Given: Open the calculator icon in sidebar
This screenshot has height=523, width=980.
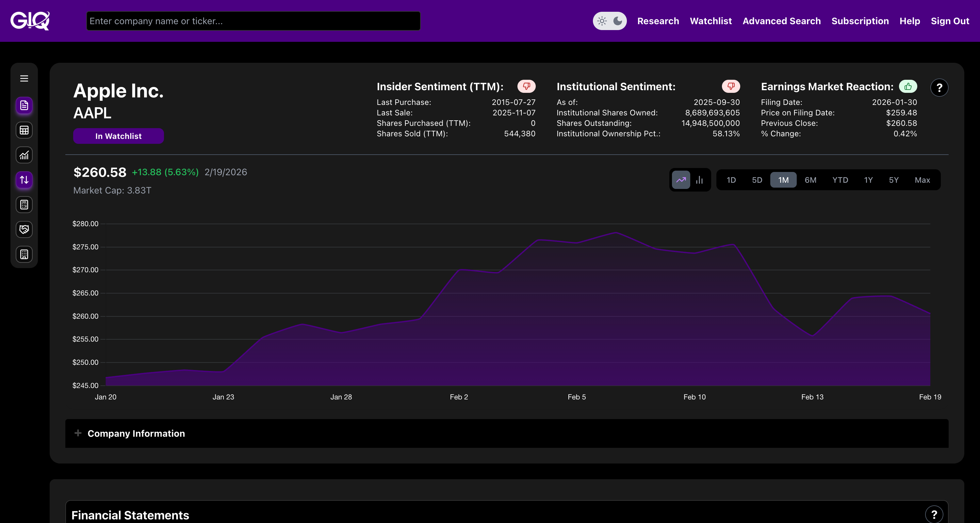Looking at the screenshot, I should pos(24,205).
